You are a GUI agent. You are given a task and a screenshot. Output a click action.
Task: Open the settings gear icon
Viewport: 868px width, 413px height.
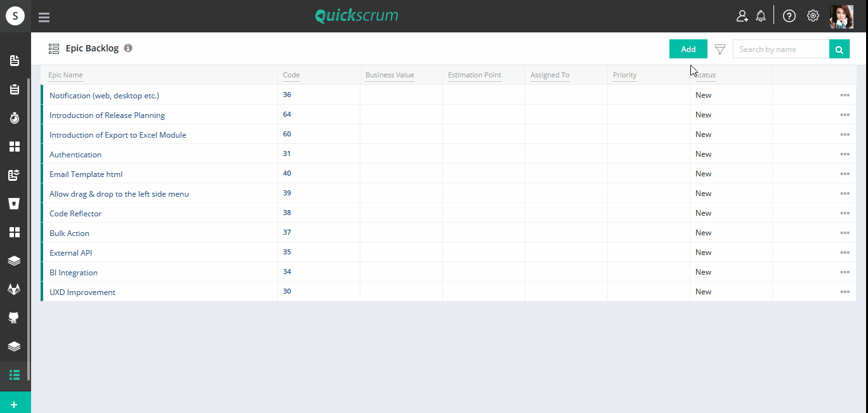813,15
